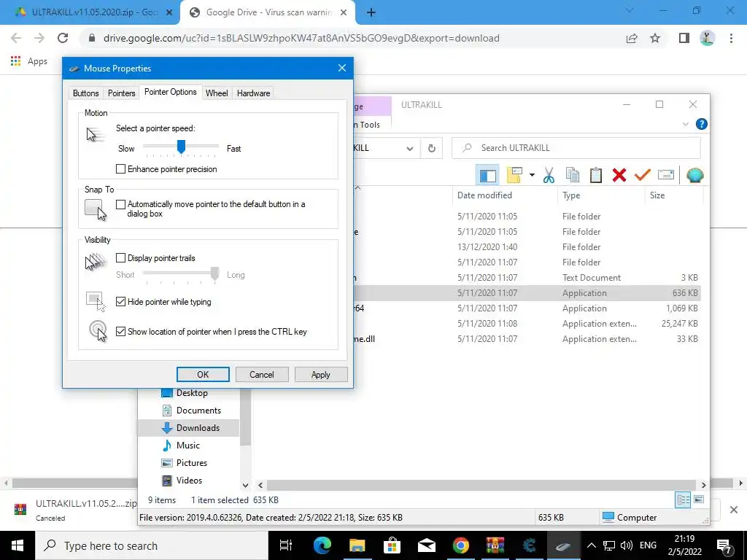Click Apply in Mouse Properties
Image resolution: width=747 pixels, height=560 pixels.
tap(321, 375)
